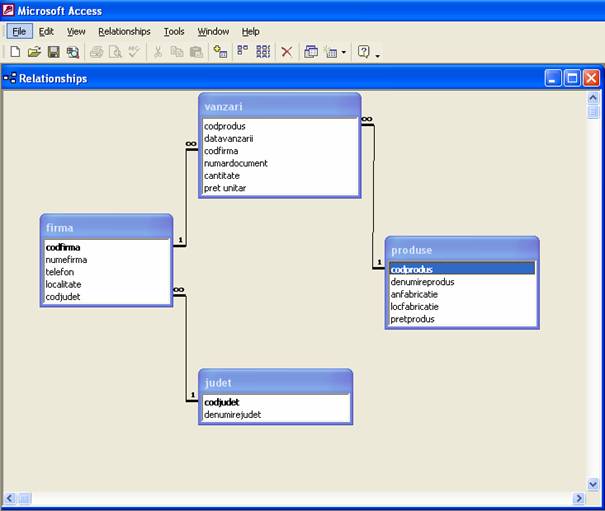The image size is (605, 511).
Task: Open the Relationships menu
Action: [124, 31]
